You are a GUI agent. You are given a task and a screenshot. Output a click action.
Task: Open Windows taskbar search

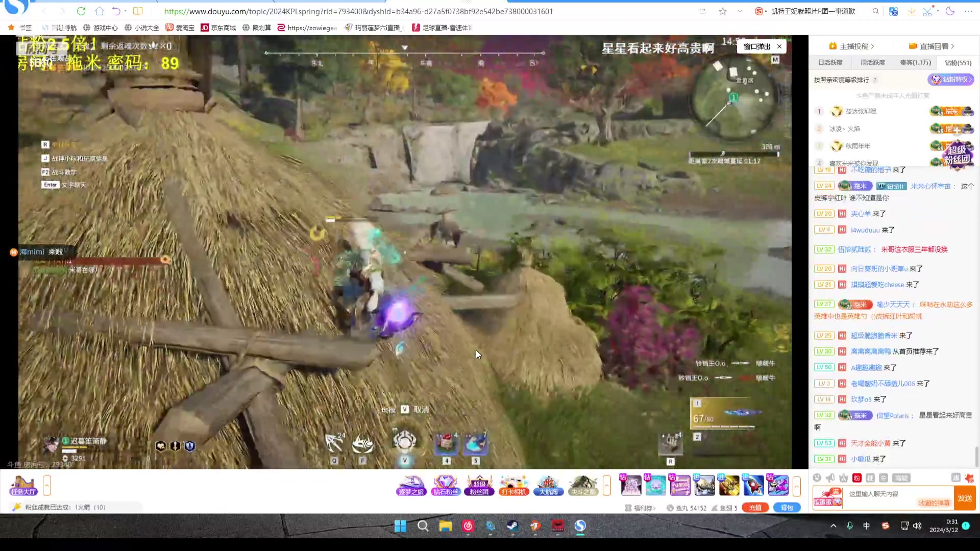423,526
